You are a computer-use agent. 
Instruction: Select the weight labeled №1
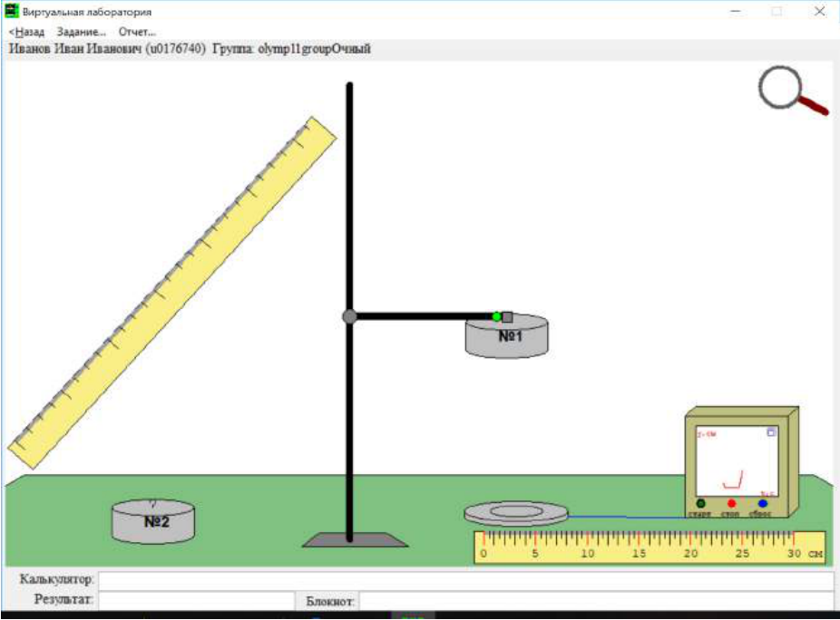(x=507, y=336)
